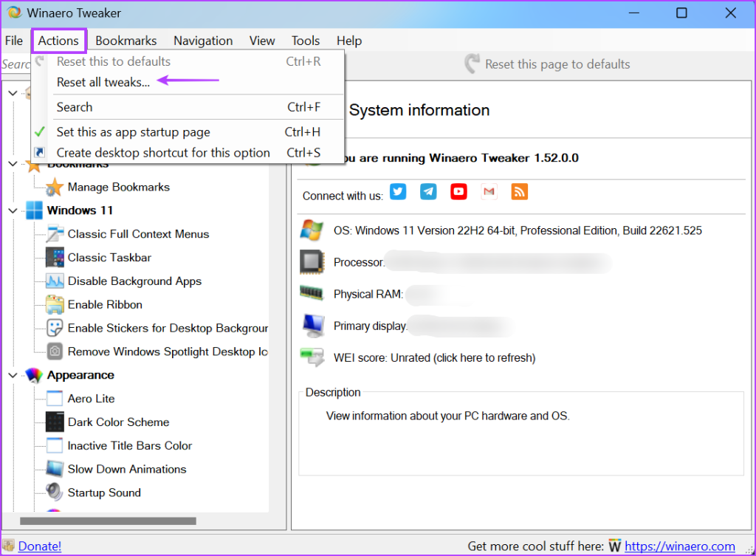
Task: Click the Manage Bookmarks star icon
Action: click(55, 187)
